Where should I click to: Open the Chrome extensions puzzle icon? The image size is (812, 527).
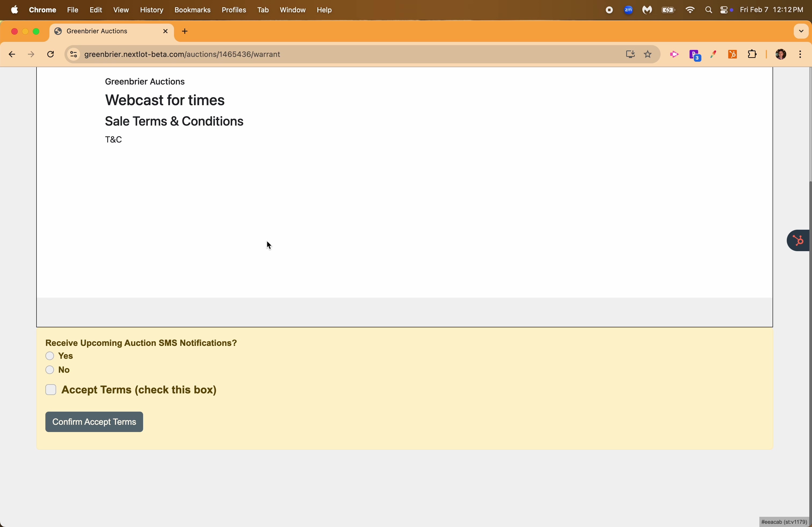coord(752,54)
